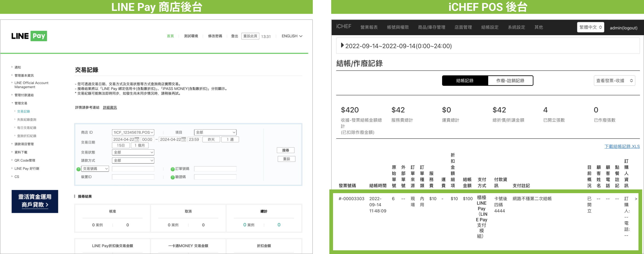Viewport: 644px width, 254px height.
Task: Click the help icon beside 交易號碼 dropdown
Action: click(x=78, y=169)
